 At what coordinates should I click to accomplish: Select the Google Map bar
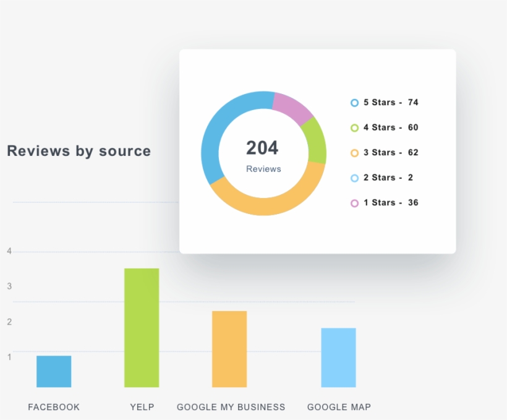point(338,358)
